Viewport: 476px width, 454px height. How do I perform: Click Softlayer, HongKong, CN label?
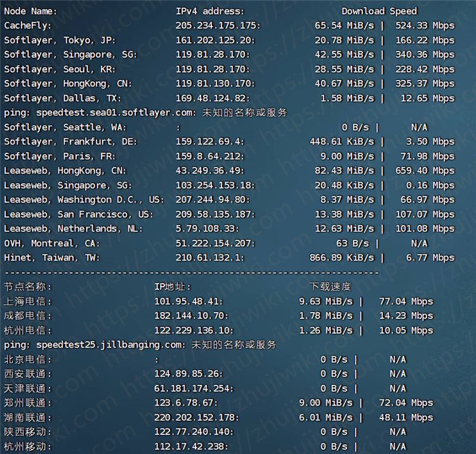coord(68,84)
